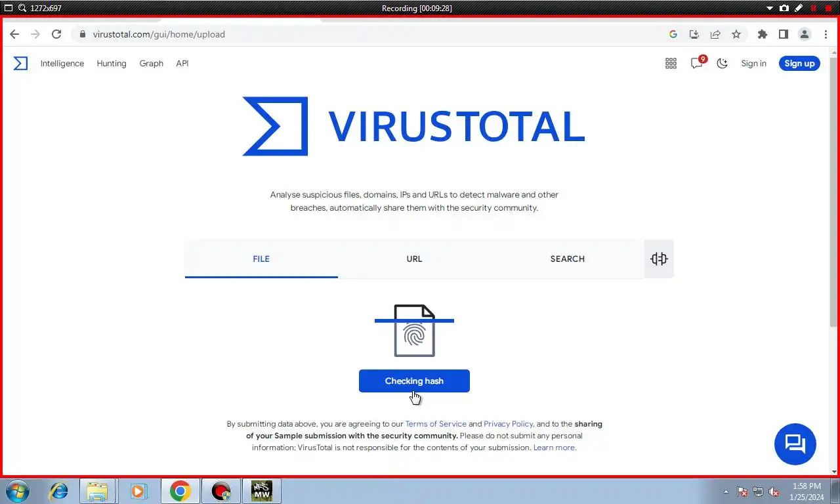Open the Chrome extensions puzzle icon
The height and width of the screenshot is (504, 840).
762,34
